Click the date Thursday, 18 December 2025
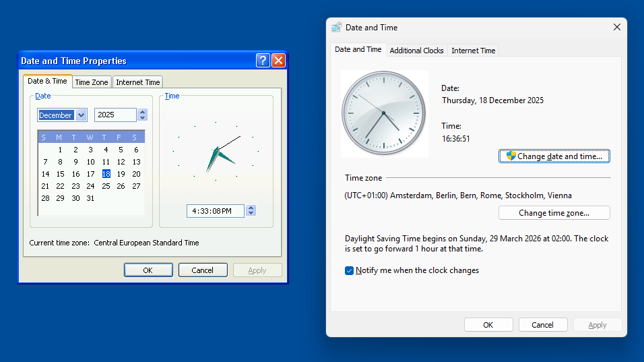644x362 pixels. (492, 100)
